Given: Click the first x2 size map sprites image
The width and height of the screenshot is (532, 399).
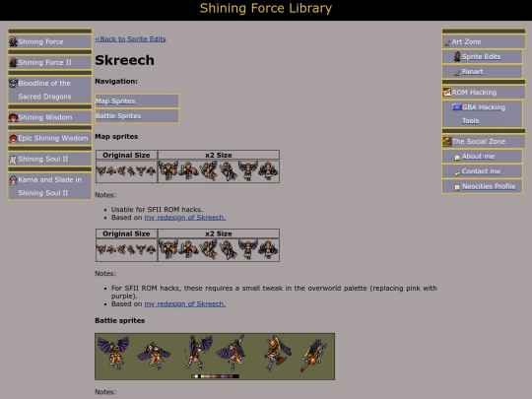Looking at the screenshot, I should (x=219, y=170).
